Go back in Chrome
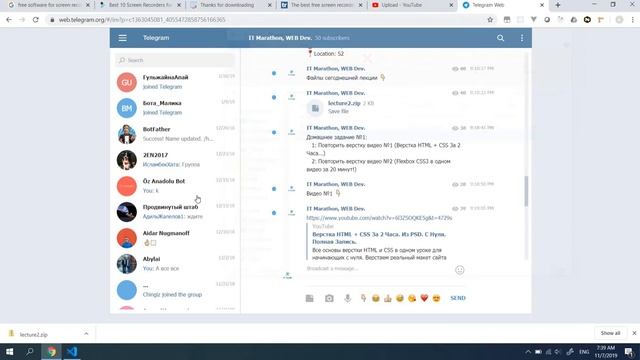Viewport: 640px width, 360px height. pos(9,20)
